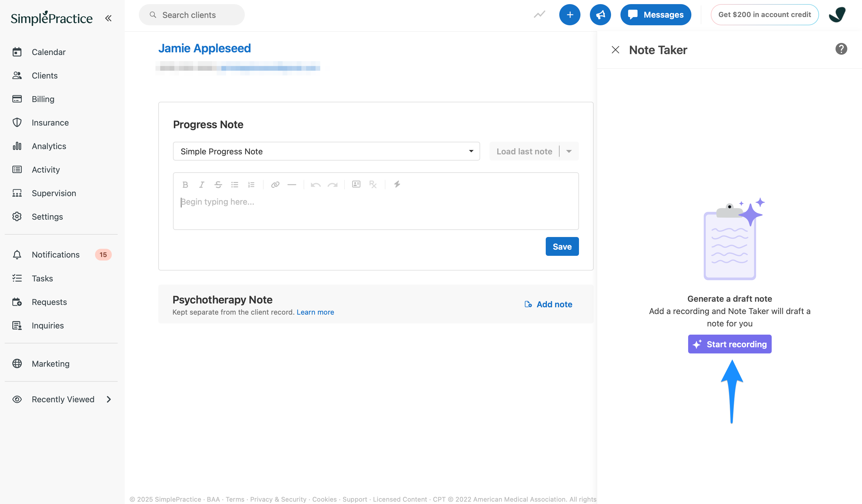Image resolution: width=862 pixels, height=504 pixels.
Task: Go to Billing in sidebar
Action: [x=43, y=99]
